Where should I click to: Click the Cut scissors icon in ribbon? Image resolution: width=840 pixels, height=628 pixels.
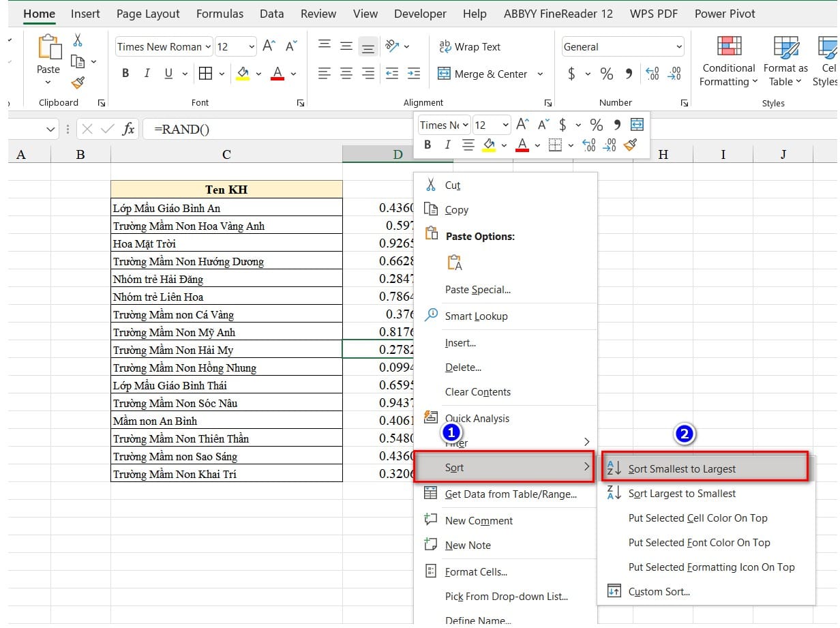[78, 40]
